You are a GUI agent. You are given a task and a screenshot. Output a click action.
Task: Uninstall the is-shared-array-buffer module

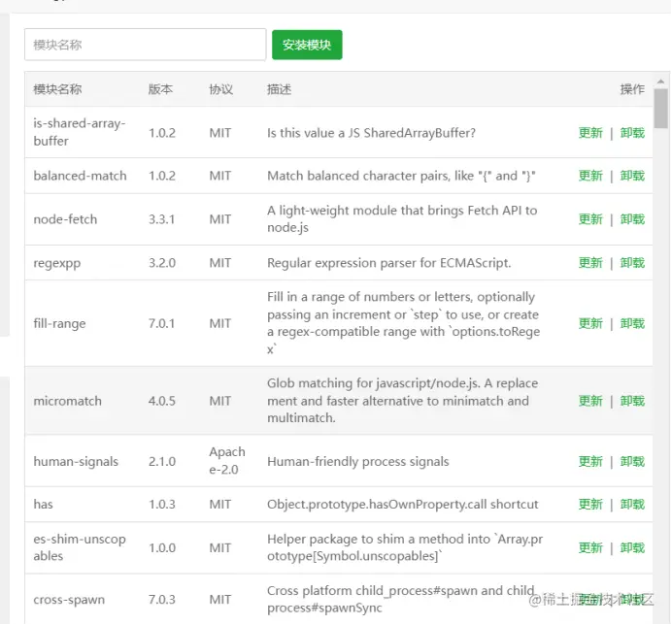coord(632,133)
